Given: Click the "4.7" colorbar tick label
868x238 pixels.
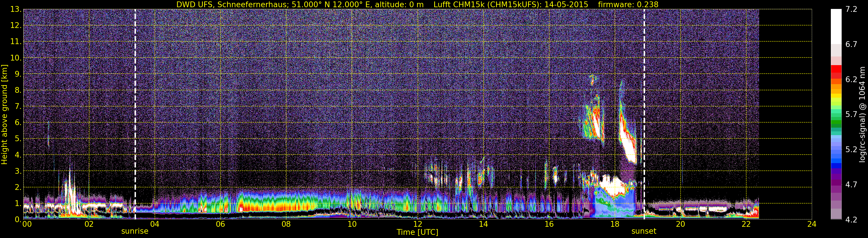Looking at the screenshot, I should (x=851, y=184).
